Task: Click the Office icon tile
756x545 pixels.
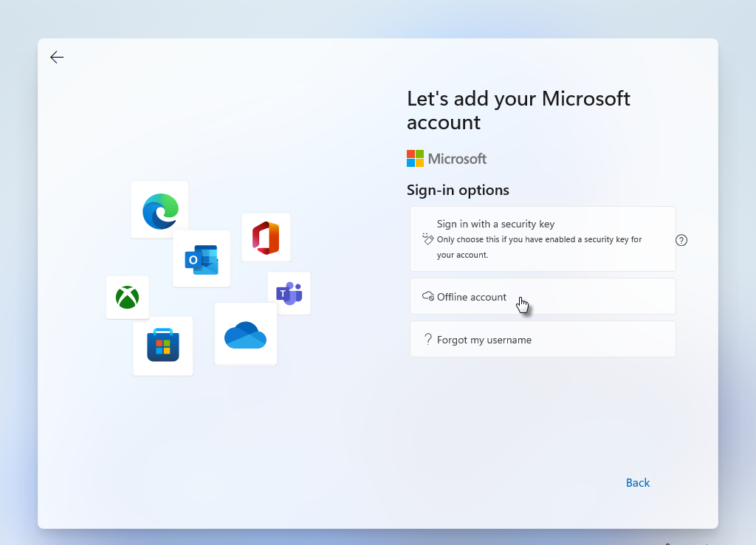Action: click(x=266, y=238)
